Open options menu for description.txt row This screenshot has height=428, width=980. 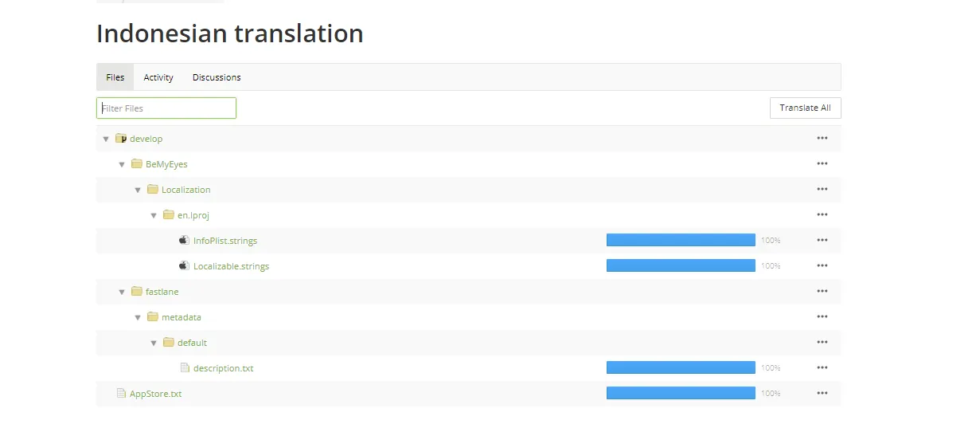pyautogui.click(x=822, y=368)
